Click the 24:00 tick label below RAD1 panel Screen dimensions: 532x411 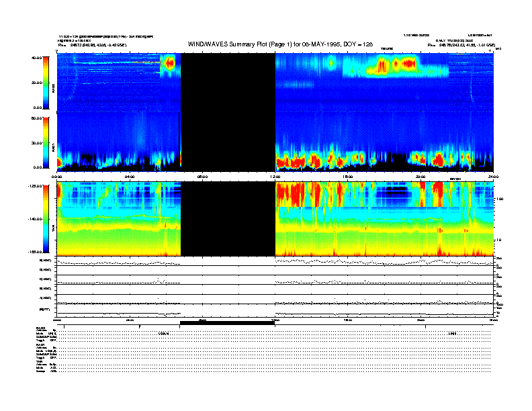pos(493,177)
